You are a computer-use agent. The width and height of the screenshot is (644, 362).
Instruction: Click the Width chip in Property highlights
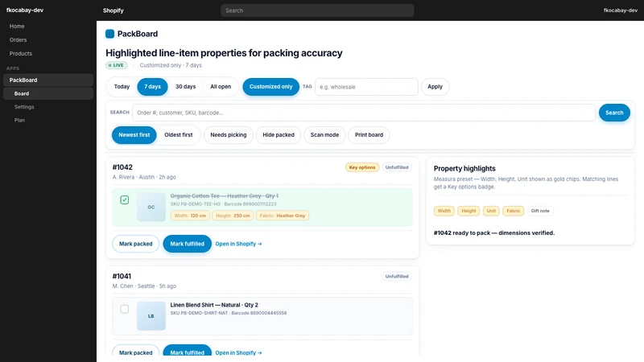(444, 211)
